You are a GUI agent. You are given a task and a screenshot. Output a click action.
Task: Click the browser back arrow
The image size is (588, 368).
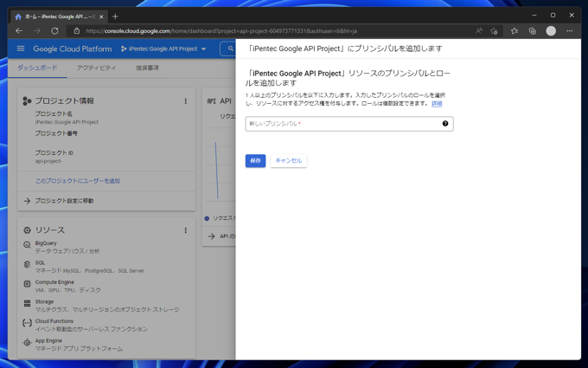19,31
